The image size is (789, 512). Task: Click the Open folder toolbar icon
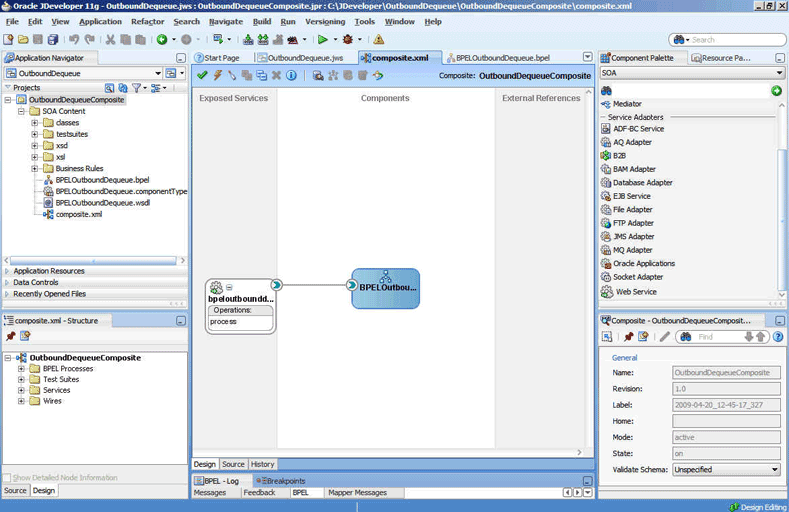coord(23,39)
